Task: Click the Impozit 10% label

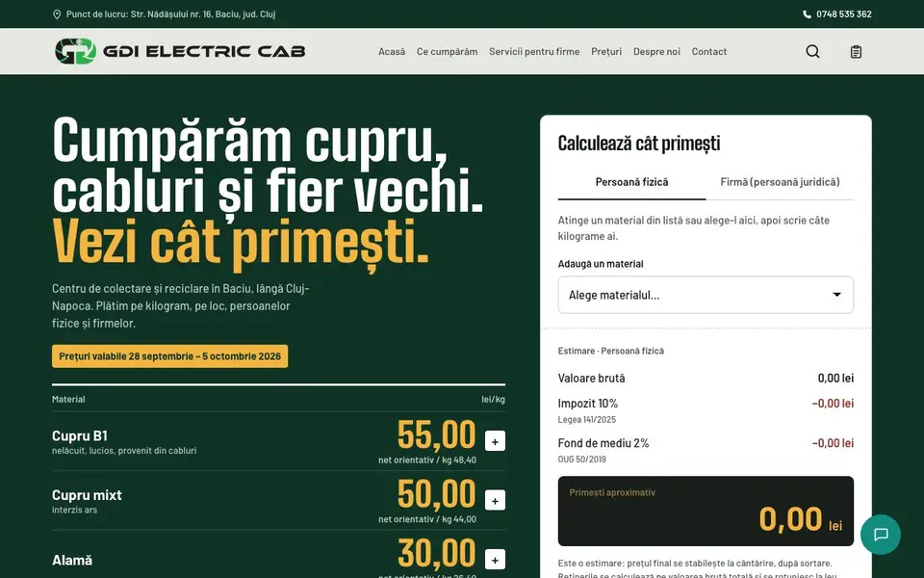Action: tap(587, 404)
